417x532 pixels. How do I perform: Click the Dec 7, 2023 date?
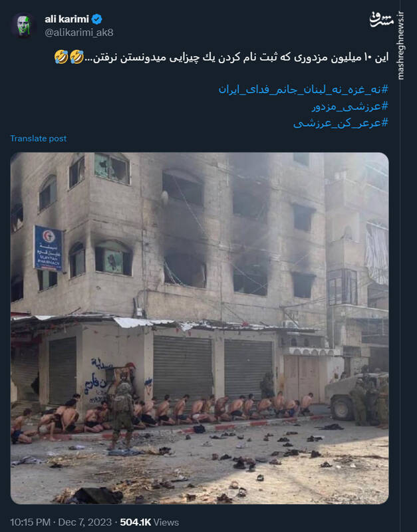tap(85, 522)
